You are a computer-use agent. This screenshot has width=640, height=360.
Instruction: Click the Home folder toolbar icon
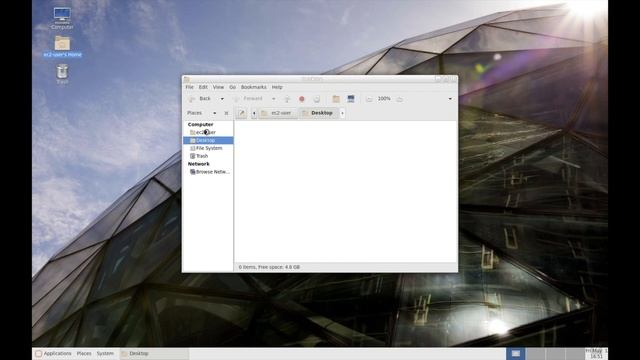[336, 99]
